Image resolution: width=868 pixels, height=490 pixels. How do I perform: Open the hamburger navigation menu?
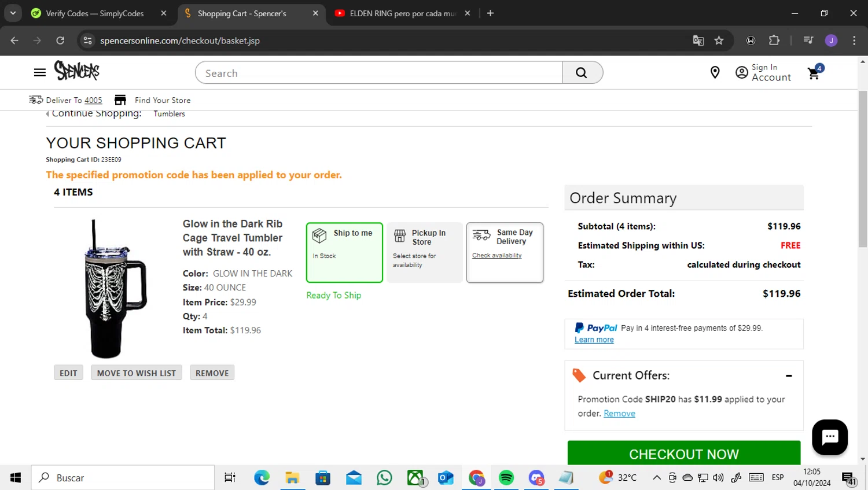click(40, 72)
